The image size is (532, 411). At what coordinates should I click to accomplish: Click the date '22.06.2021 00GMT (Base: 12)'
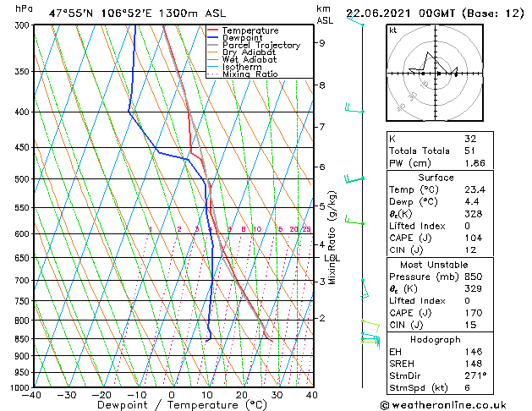coord(435,14)
